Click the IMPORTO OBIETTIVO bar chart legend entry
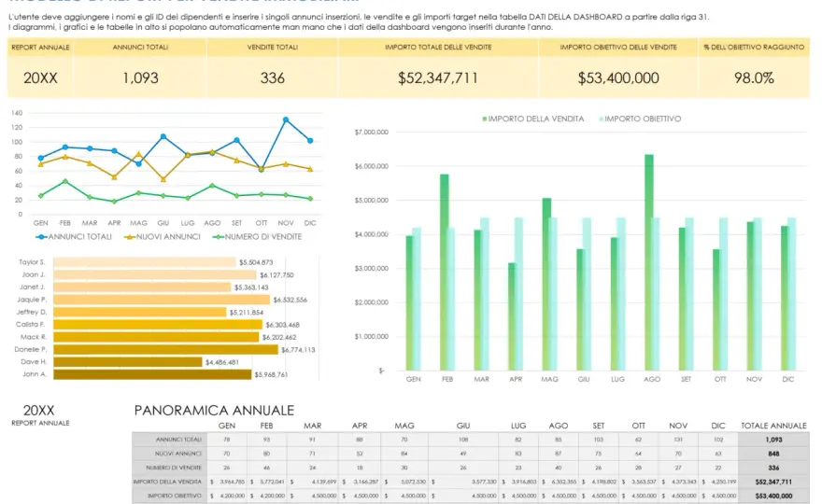Screen dimensions: 822x504 [x=640, y=119]
